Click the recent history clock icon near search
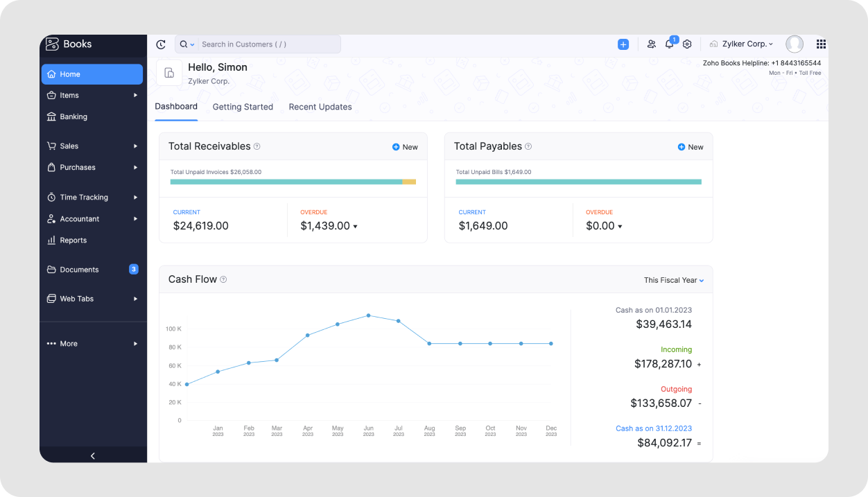 (160, 44)
